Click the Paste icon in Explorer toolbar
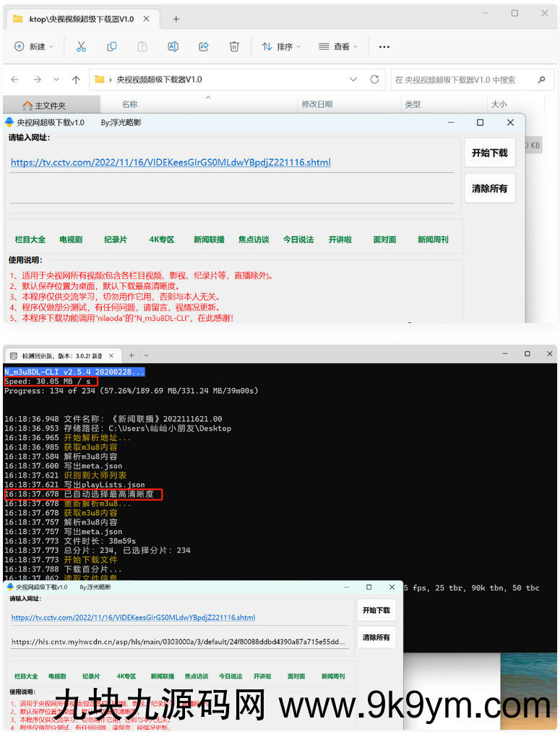 tap(142, 47)
